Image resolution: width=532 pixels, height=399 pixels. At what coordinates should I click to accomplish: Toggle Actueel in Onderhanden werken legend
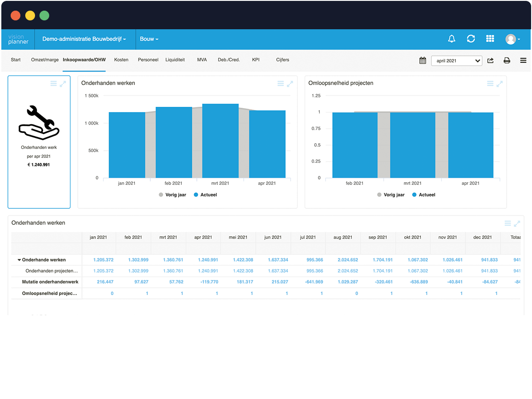tap(205, 195)
